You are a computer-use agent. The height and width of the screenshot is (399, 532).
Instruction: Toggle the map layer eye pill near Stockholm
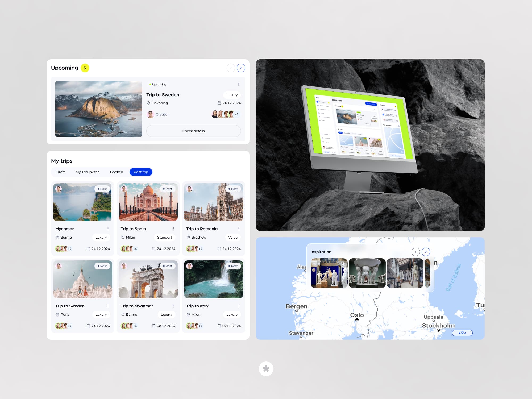462,333
